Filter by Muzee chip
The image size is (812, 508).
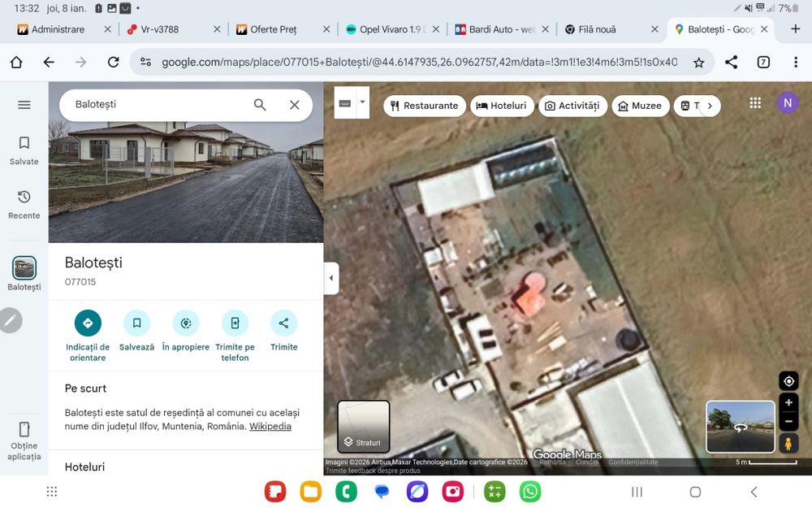pos(641,106)
